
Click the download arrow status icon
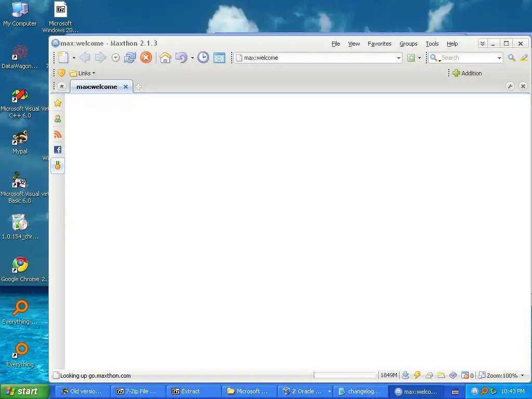tap(405, 375)
